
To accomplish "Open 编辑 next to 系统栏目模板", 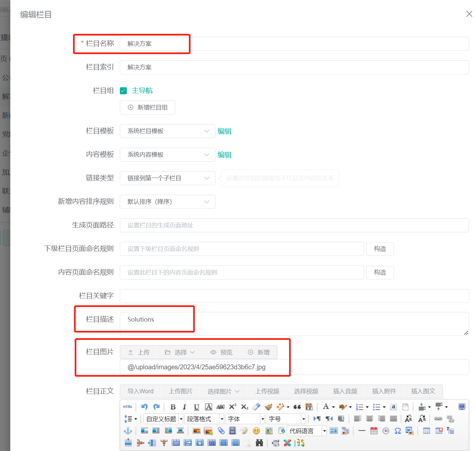I will coord(224,131).
